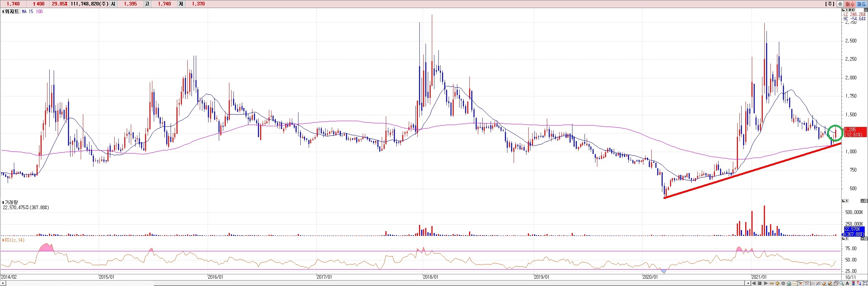Screen dimensions: 868x286
Task: Click the 2018/01 date axis label
Action: (x=430, y=277)
